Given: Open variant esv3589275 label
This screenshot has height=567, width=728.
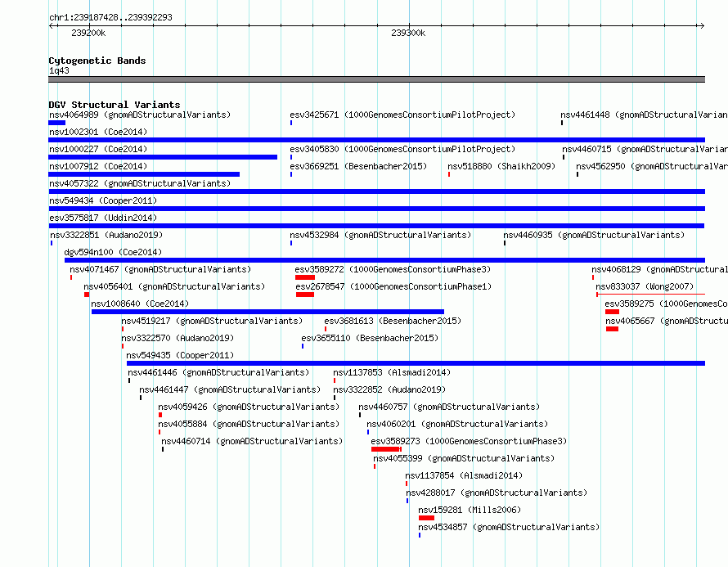Looking at the screenshot, I should point(667,304).
